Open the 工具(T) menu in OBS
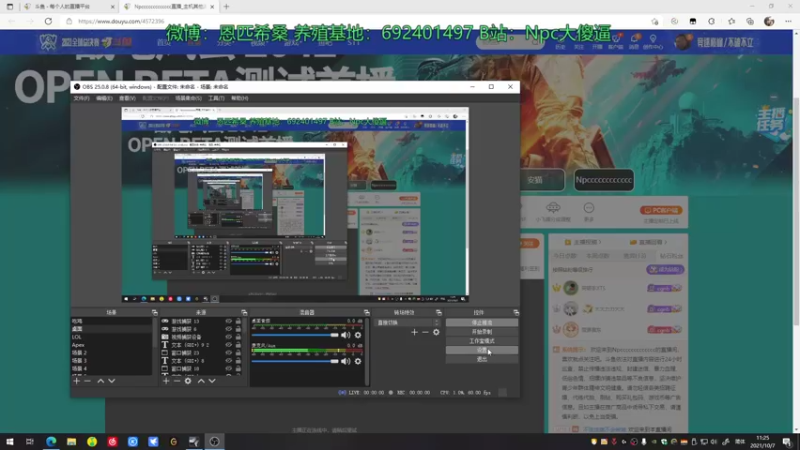This screenshot has width=800, height=450. (216, 98)
